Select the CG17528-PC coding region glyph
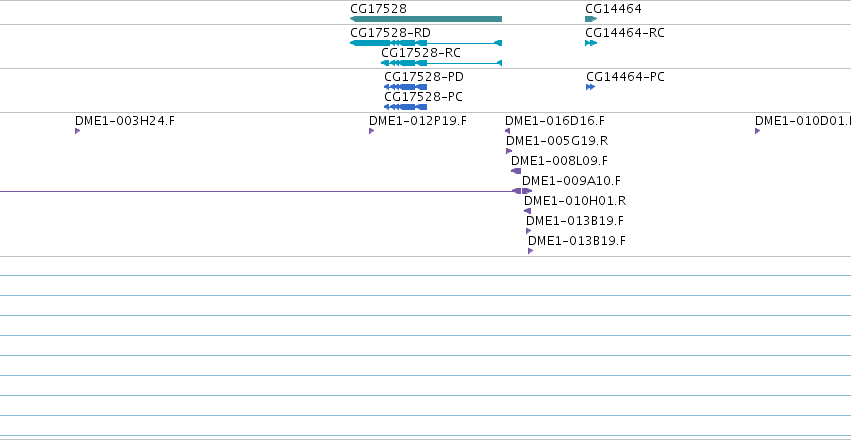This screenshot has height=440, width=851. point(405,107)
